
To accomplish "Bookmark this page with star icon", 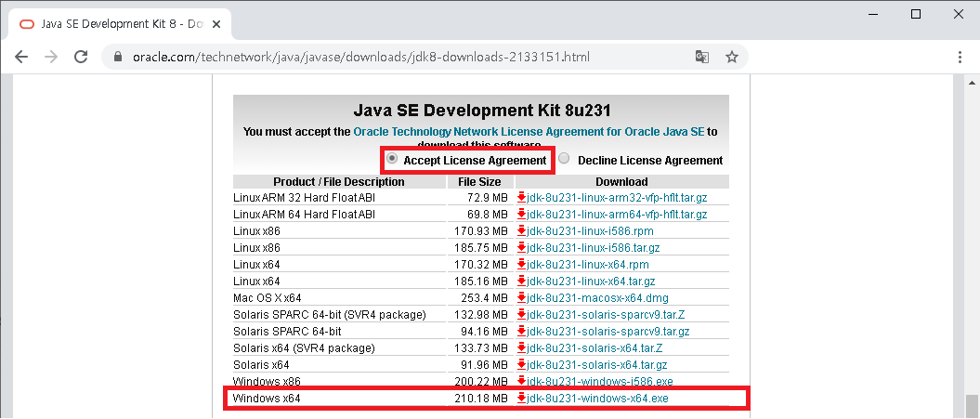I will [x=732, y=57].
